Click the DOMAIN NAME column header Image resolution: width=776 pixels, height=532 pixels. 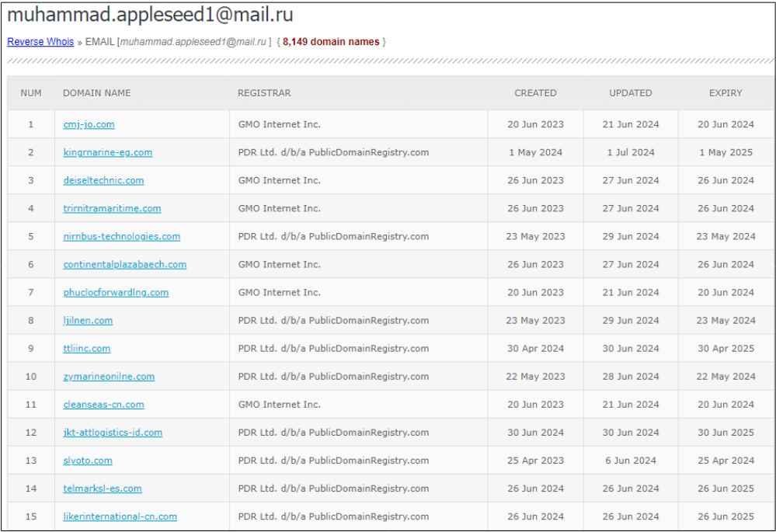point(96,93)
